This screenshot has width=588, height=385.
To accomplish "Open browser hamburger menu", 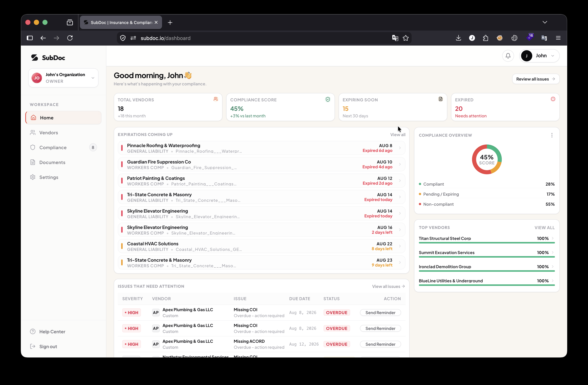I will [558, 38].
